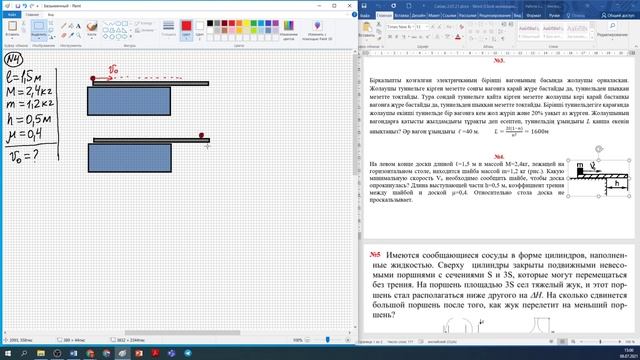Select the Pencil tool in Paint
Viewport: 640px width, 360px height.
(x=64, y=26)
